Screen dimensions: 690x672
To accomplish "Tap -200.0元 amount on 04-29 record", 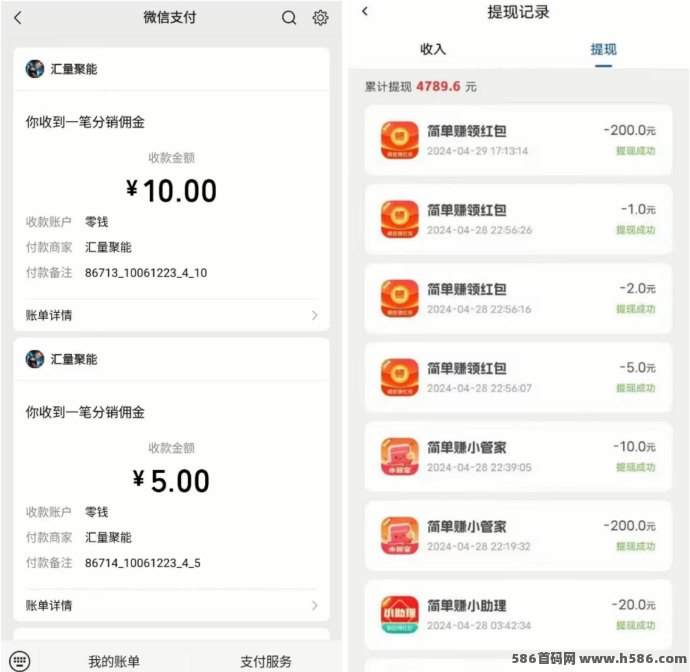I will coord(629,130).
